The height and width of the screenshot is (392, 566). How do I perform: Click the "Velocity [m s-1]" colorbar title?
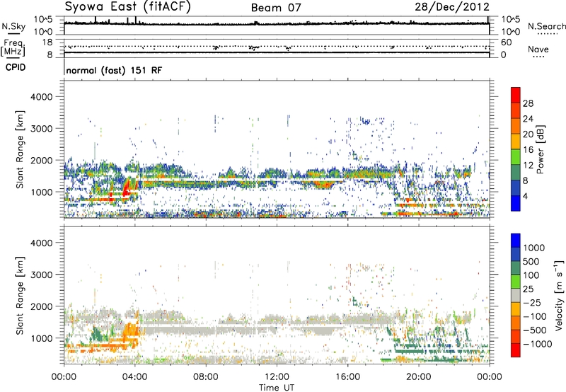coord(559,295)
